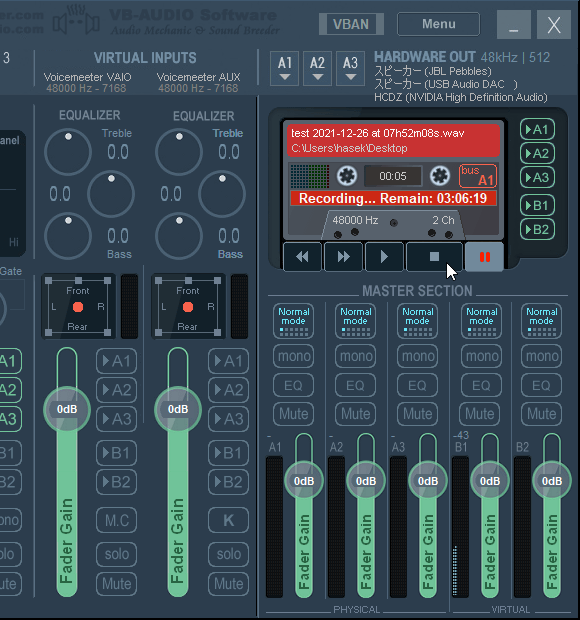Image resolution: width=580 pixels, height=620 pixels.
Task: Mute the B2 bus
Action: [541, 414]
